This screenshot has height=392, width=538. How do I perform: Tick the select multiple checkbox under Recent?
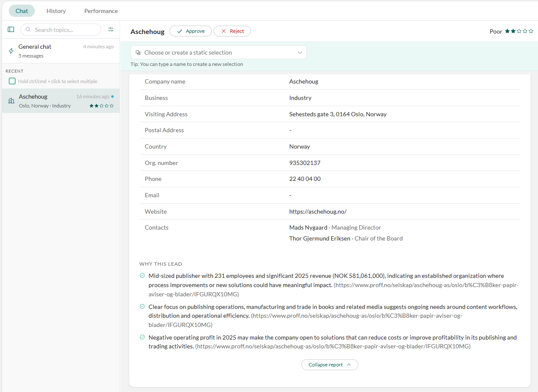pyautogui.click(x=12, y=81)
